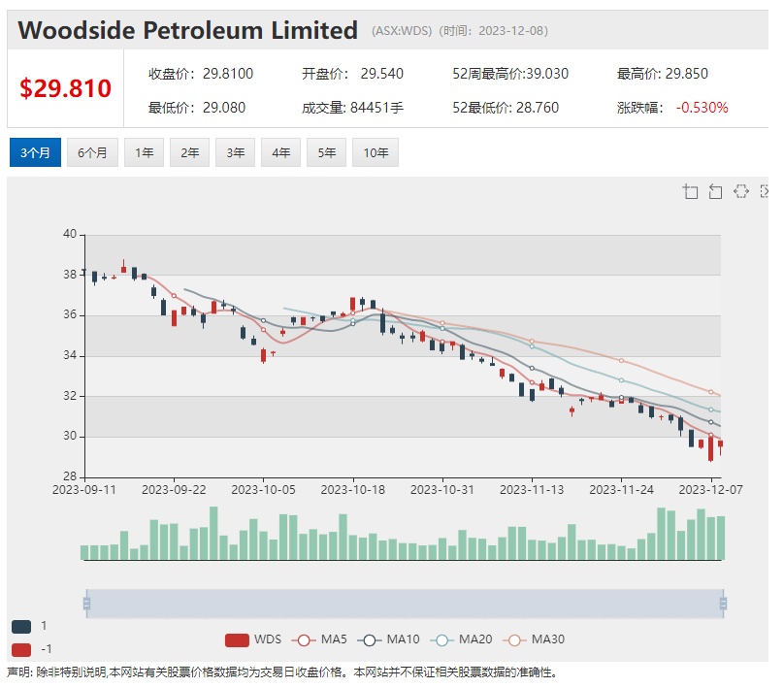Screen dimensions: 784x688
Task: Open the 1年 chart range
Action: (144, 152)
